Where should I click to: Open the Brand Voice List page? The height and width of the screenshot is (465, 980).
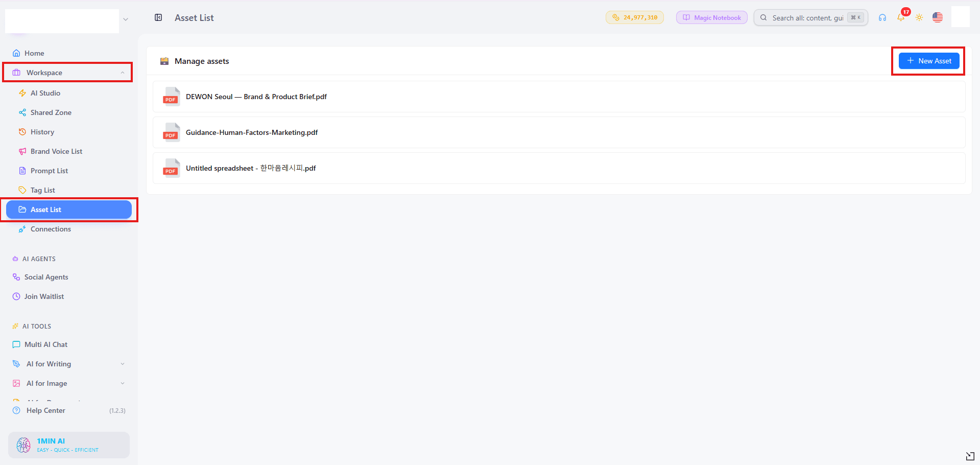coord(56,151)
